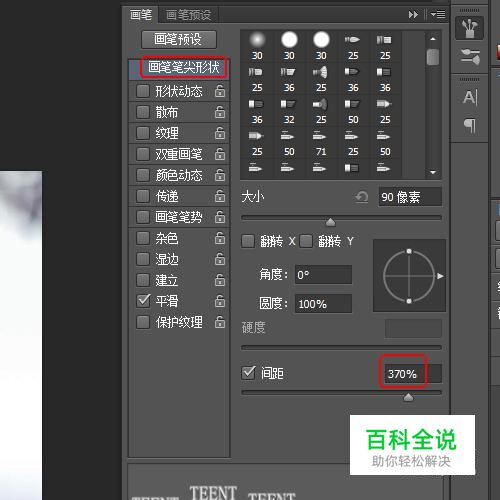Enable 传递 checkbox
The height and width of the screenshot is (500, 500).
[143, 196]
